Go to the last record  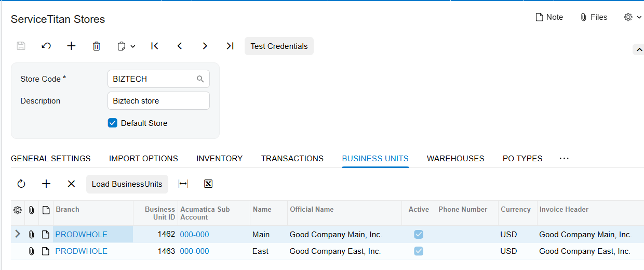(x=230, y=46)
